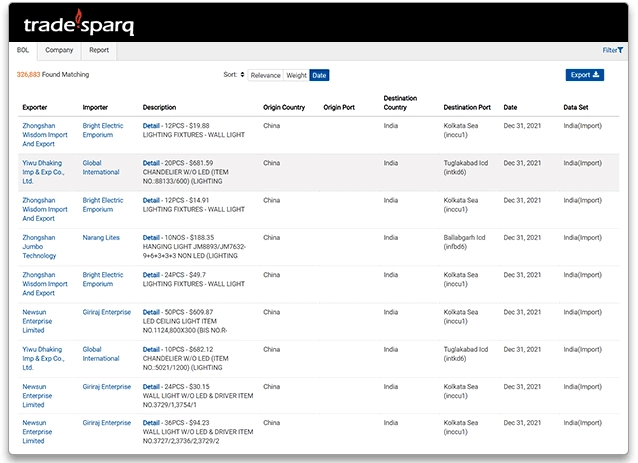Open Detail for 50PCS $609.87 row
Image resolution: width=638 pixels, height=463 pixels.
click(x=151, y=312)
